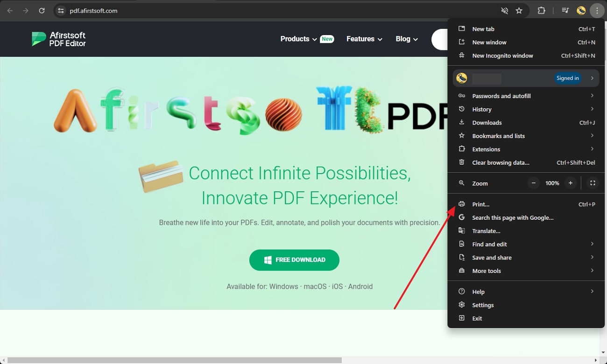Click the browser back arrow
This screenshot has height=364, width=607.
click(x=10, y=10)
